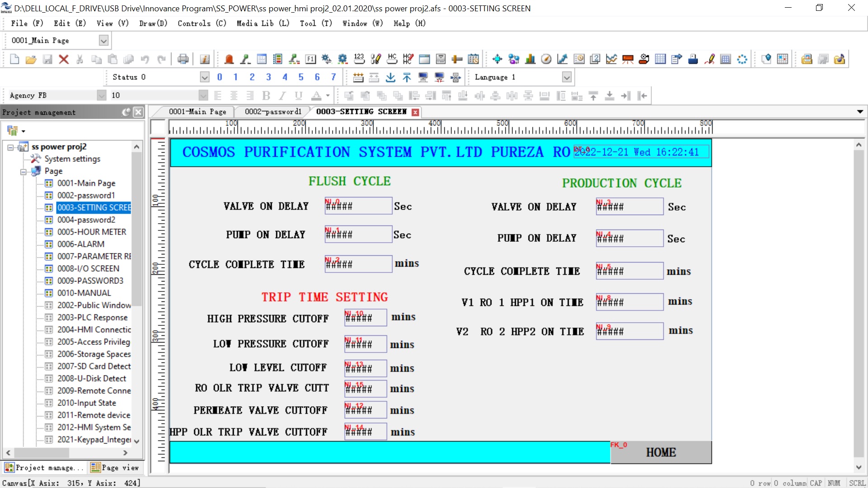Image resolution: width=868 pixels, height=488 pixels.
Task: Select the meter gauge control icon
Action: (546, 59)
